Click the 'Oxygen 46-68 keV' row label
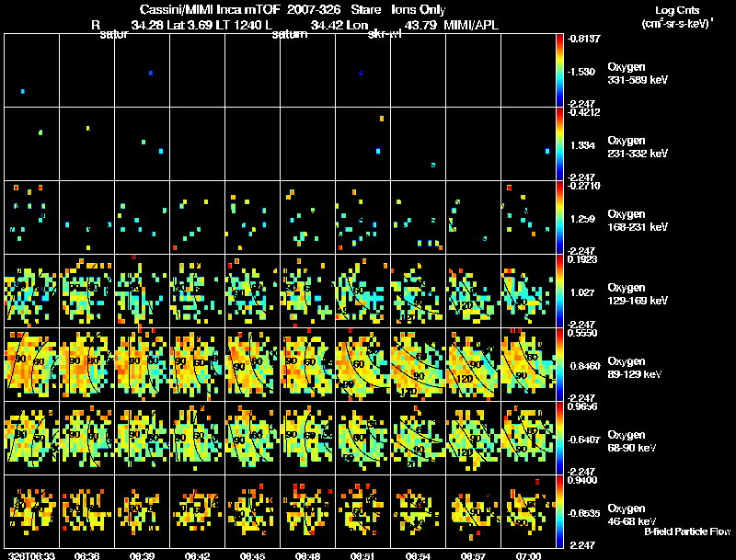 pyautogui.click(x=632, y=515)
